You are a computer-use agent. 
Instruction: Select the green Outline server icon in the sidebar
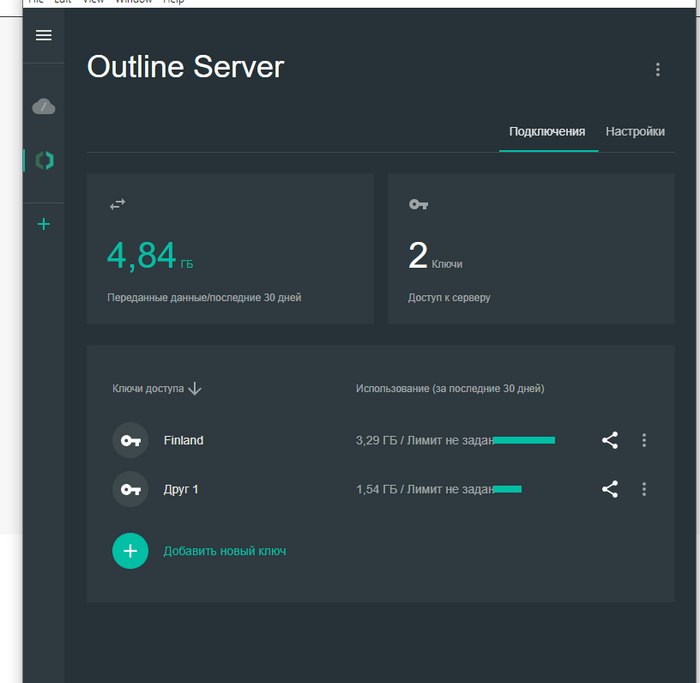coord(43,160)
